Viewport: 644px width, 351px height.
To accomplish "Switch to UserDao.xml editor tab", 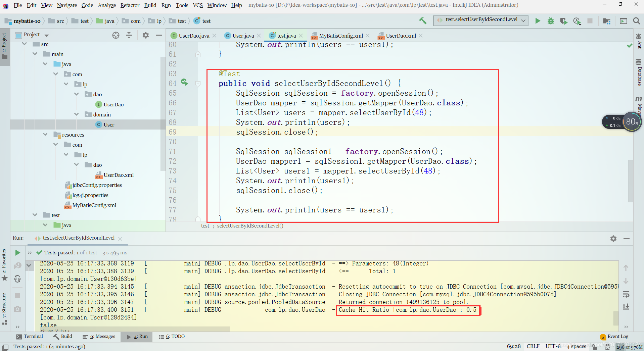I will click(401, 36).
